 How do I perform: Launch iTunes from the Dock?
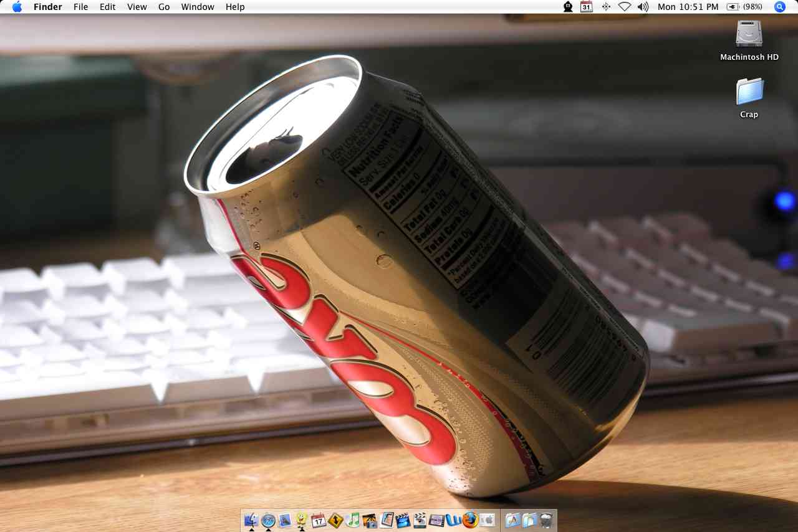[x=352, y=520]
